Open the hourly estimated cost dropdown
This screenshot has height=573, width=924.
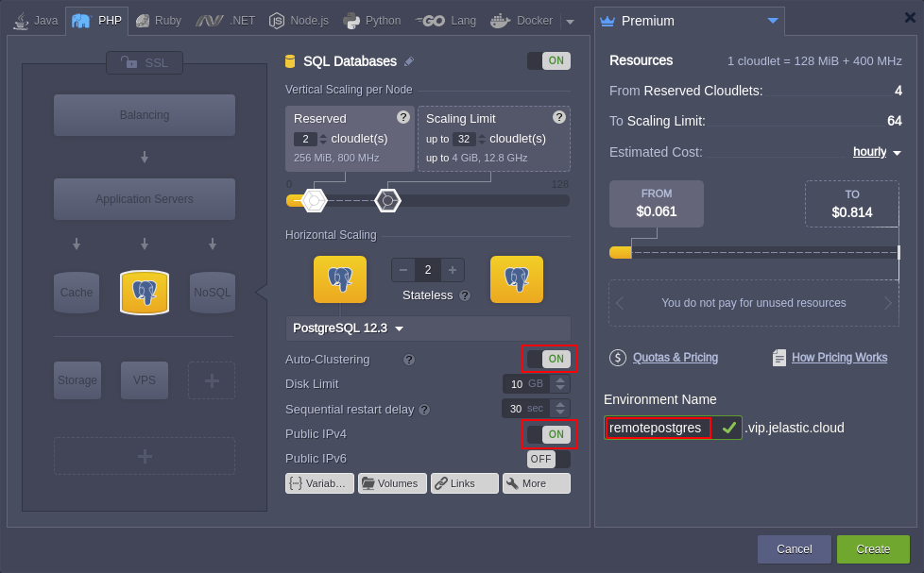877,152
